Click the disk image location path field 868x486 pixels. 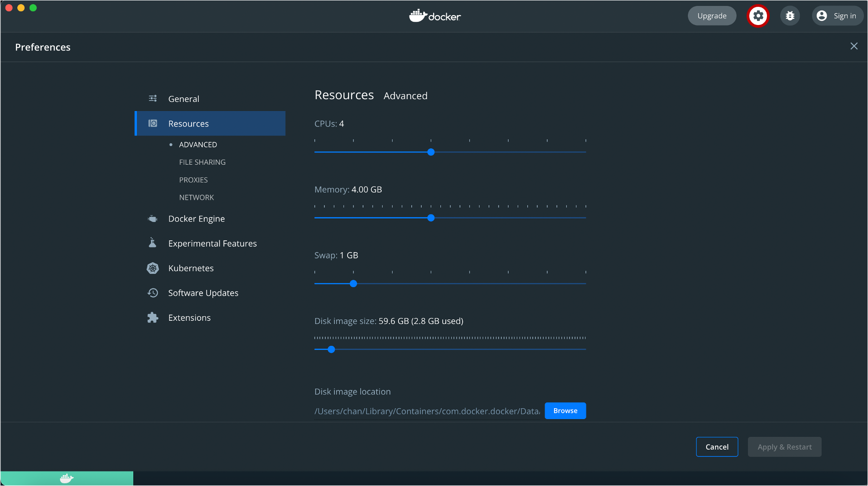pyautogui.click(x=427, y=411)
